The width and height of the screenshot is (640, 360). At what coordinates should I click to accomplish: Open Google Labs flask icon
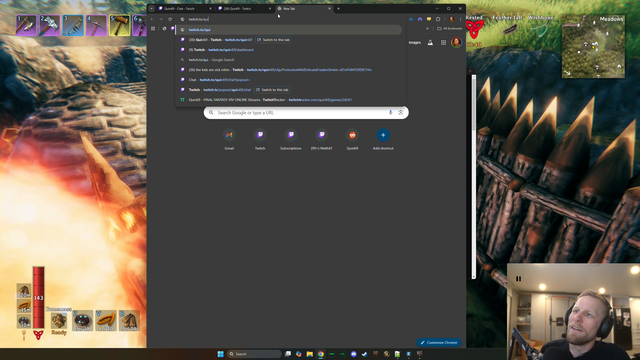430,42
